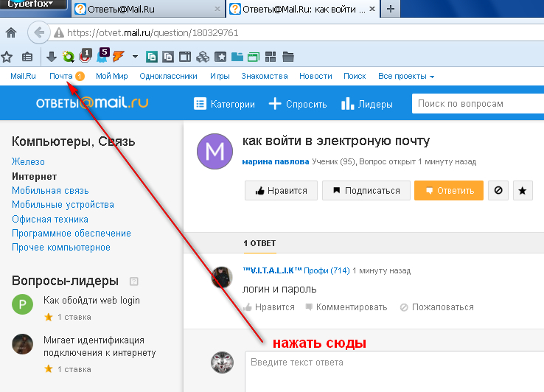This screenshot has width=544, height=392.
Task: Click the back navigation arrow
Action: [38, 33]
